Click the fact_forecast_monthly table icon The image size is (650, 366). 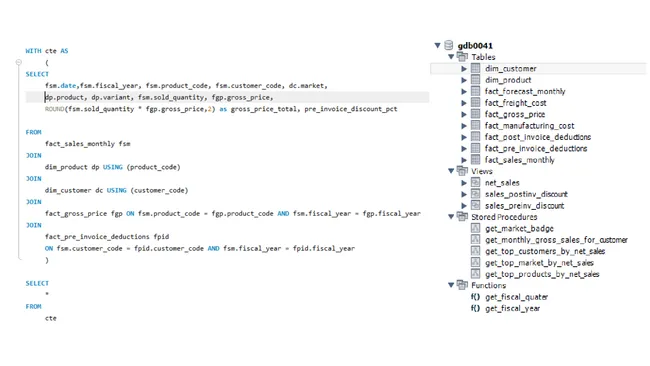(475, 91)
